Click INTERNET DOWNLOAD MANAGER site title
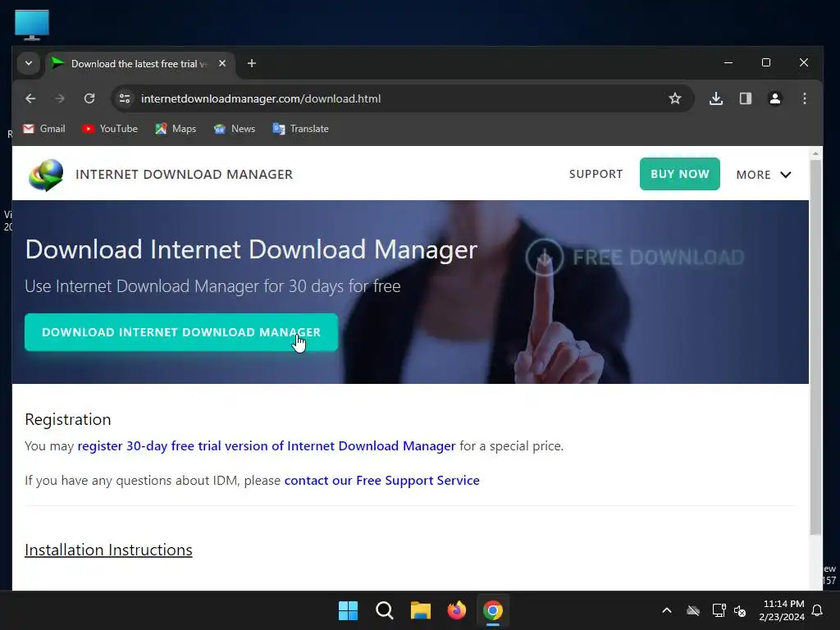 185,175
